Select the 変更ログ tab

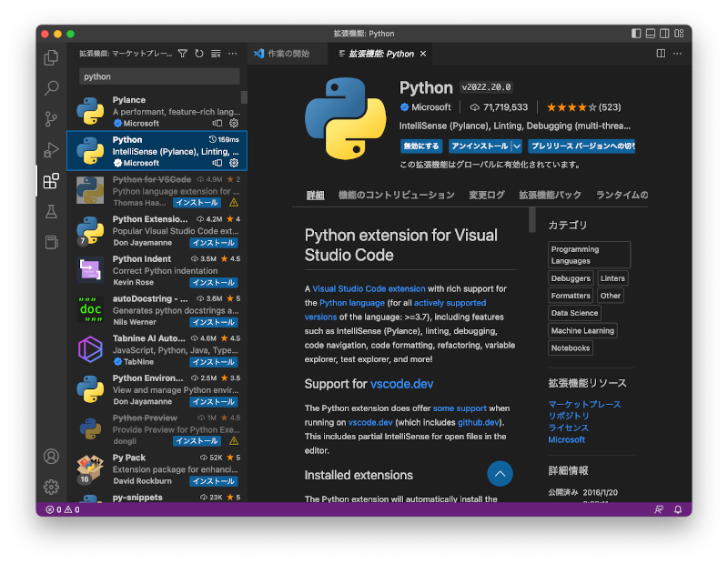487,195
